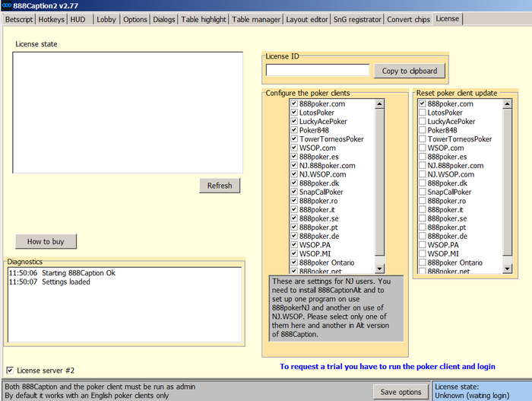Toggle License server #2 checkbox
Viewport: 532px width, 401px height.
tap(10, 371)
